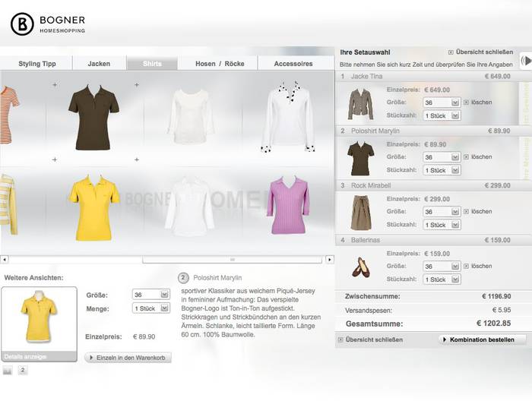Click Übersicht schließen at top of panel
532x404 pixels.
484,52
